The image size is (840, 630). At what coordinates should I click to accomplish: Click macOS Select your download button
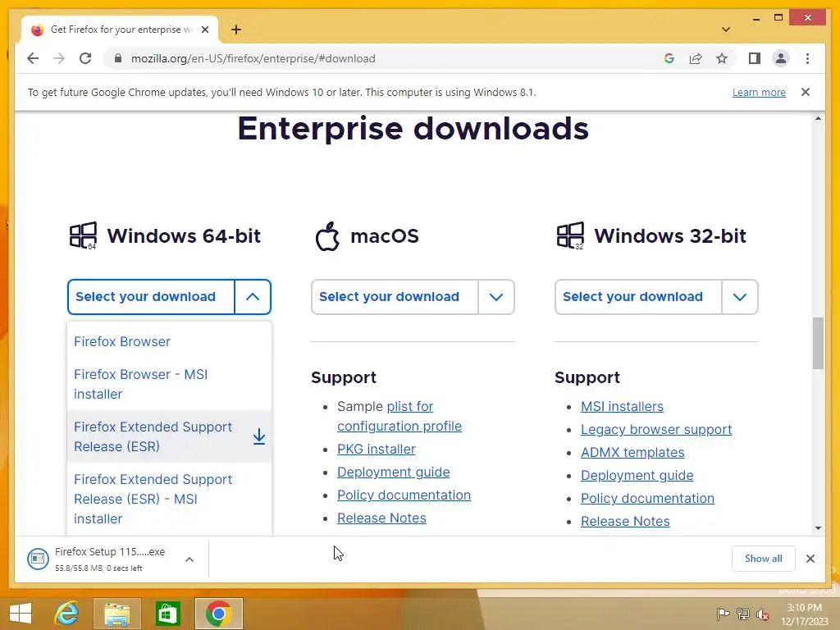[395, 297]
